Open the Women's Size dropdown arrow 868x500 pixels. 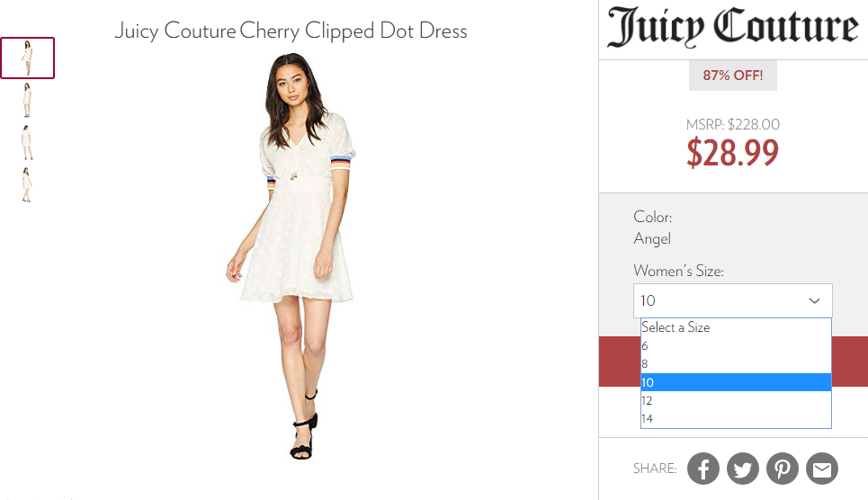814,300
